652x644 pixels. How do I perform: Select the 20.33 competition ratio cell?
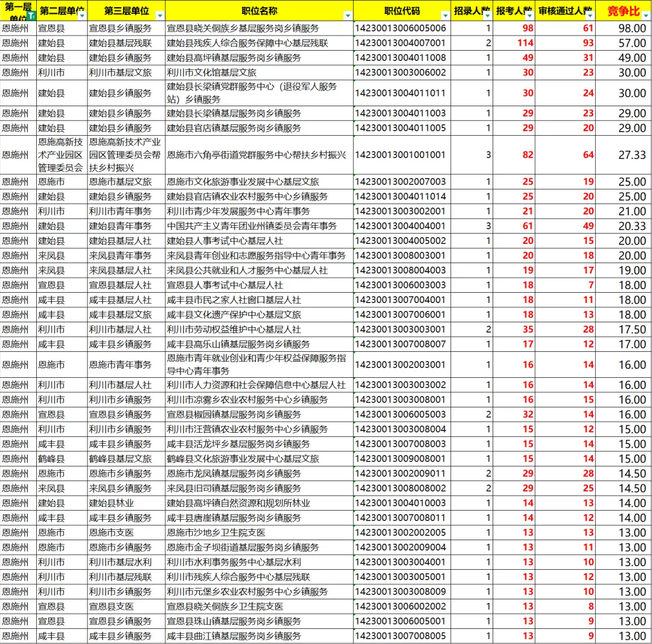(623, 226)
